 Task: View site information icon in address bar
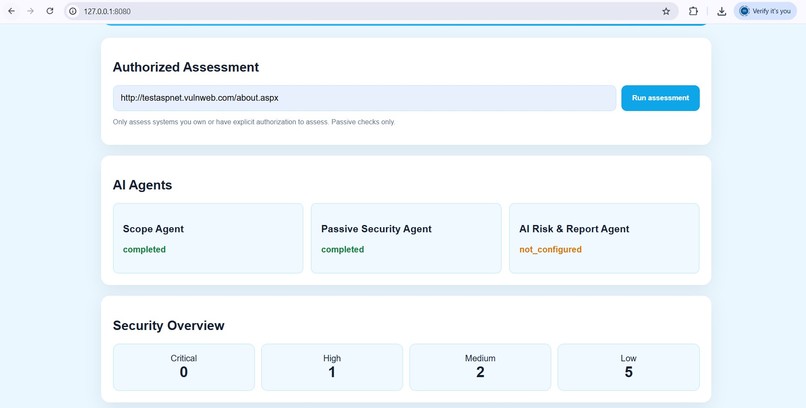click(x=73, y=11)
